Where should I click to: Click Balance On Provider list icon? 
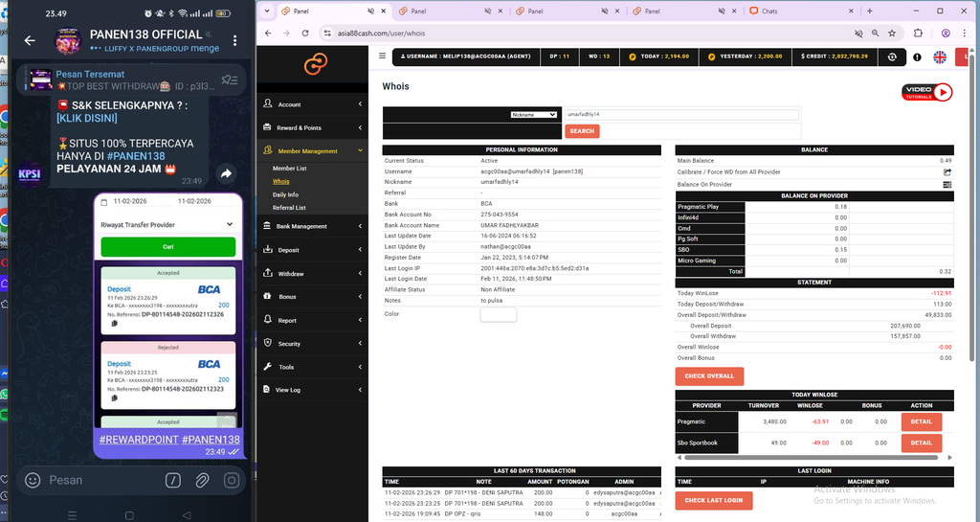[x=947, y=185]
